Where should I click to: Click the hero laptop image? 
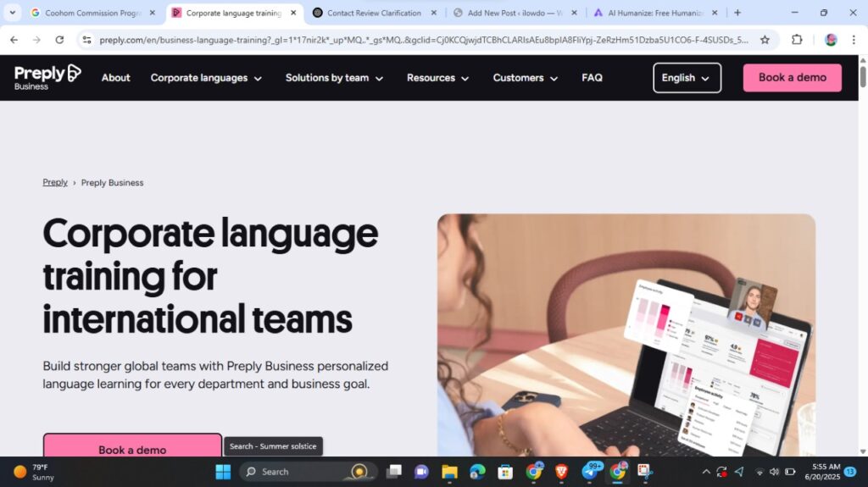coord(626,335)
